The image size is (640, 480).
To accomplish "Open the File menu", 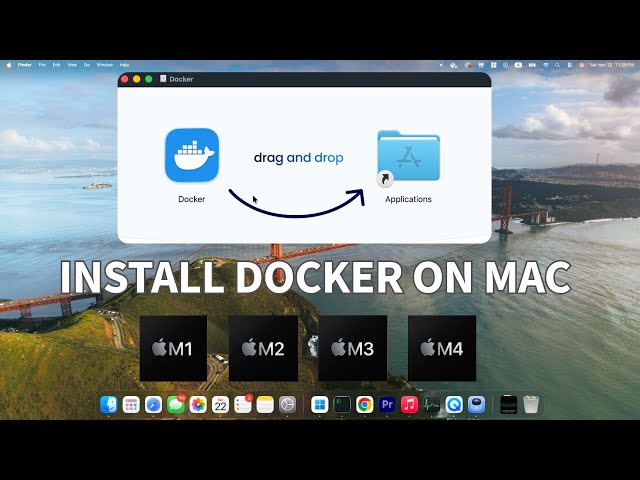I will pos(42,65).
